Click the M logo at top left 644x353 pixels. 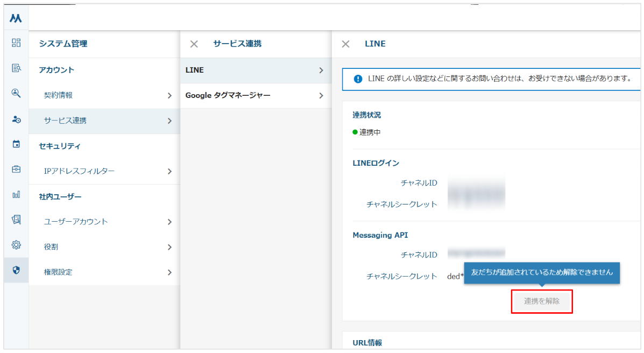(x=16, y=18)
